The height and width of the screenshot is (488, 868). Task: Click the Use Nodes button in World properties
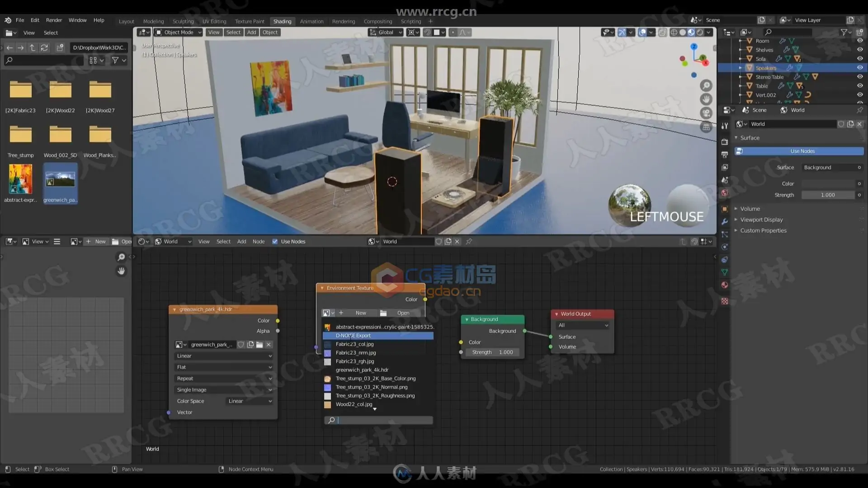click(x=799, y=151)
